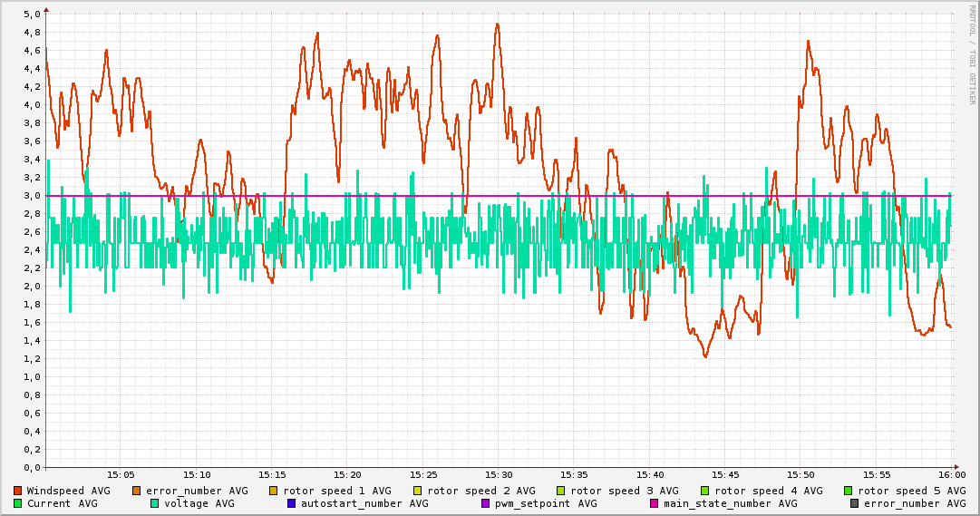Click the RRDTOOL / TOBI OETIKER watermark

click(x=971, y=54)
